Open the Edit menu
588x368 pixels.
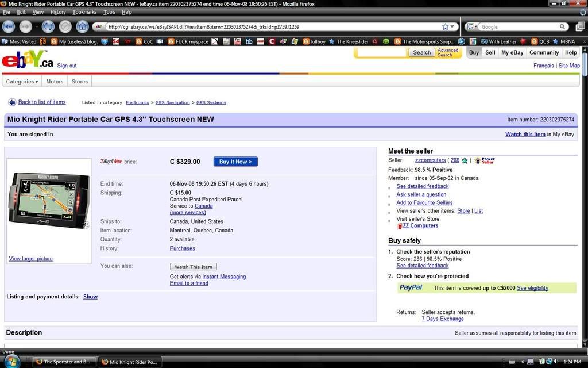coord(21,12)
